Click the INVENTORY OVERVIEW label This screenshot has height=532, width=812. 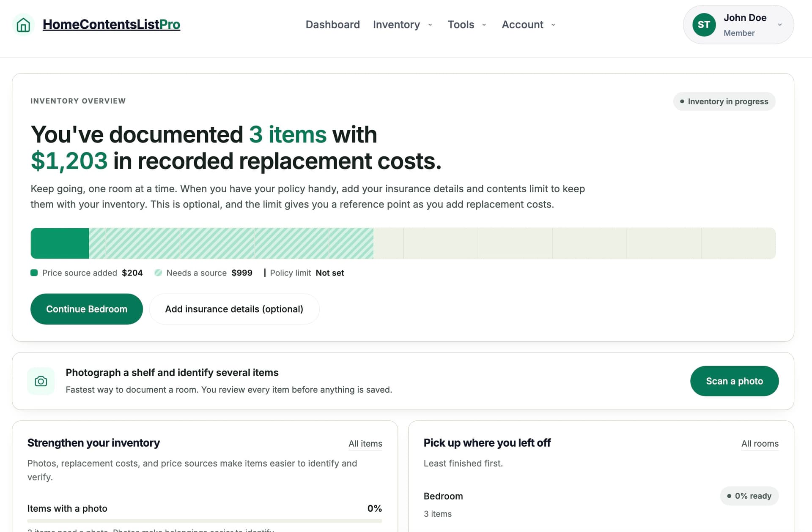pyautogui.click(x=78, y=101)
